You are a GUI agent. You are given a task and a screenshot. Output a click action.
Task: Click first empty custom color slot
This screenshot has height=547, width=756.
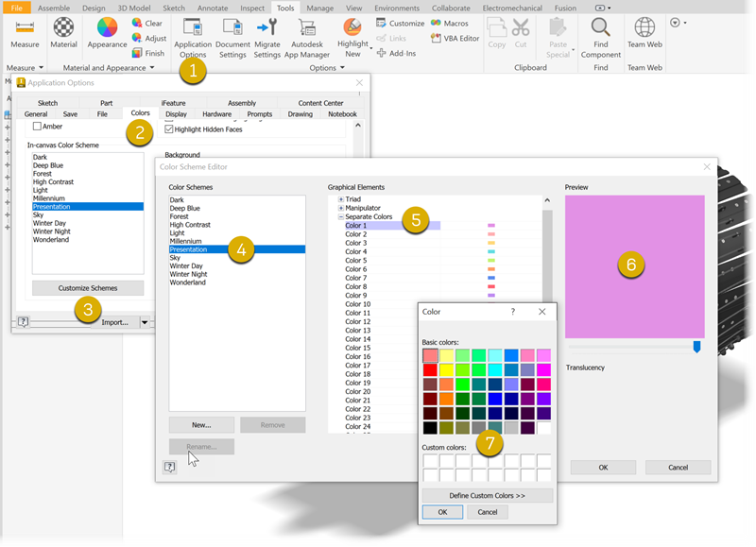(430, 461)
